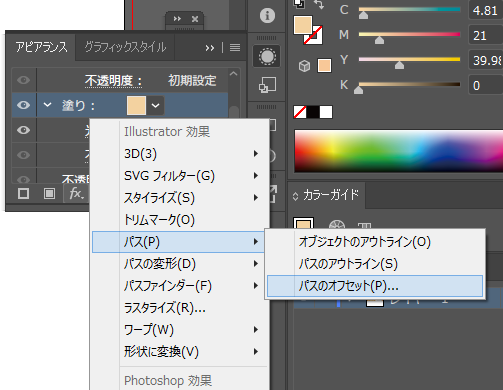Screen dimensions: 503x390
Task: Select the white swatch below sliders
Action: (326, 112)
